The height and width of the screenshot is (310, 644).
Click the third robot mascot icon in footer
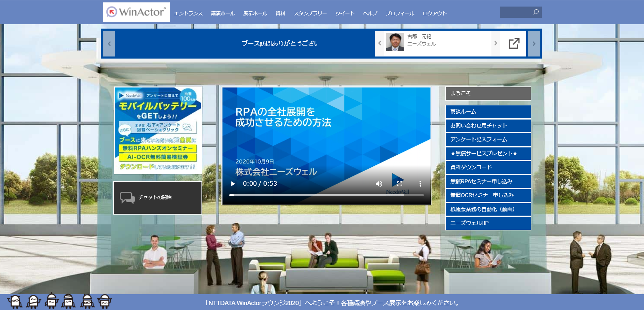pyautogui.click(x=51, y=301)
